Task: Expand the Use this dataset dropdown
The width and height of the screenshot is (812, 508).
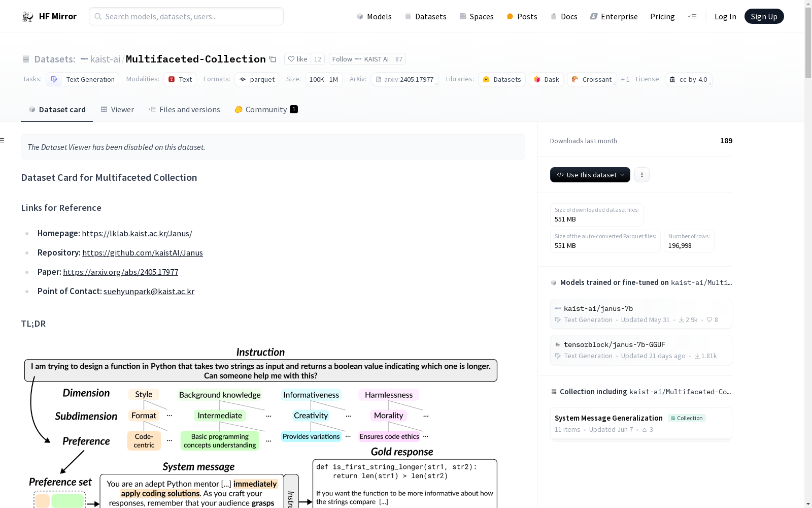Action: click(x=590, y=175)
